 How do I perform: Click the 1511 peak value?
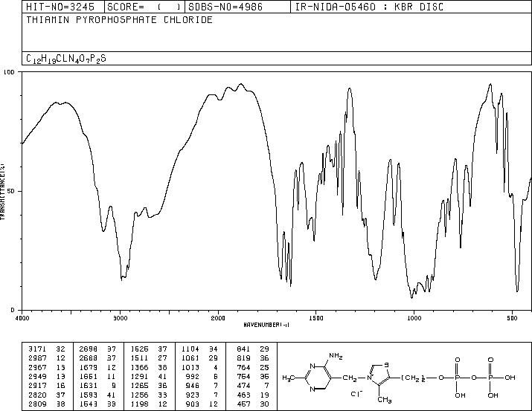click(x=140, y=358)
